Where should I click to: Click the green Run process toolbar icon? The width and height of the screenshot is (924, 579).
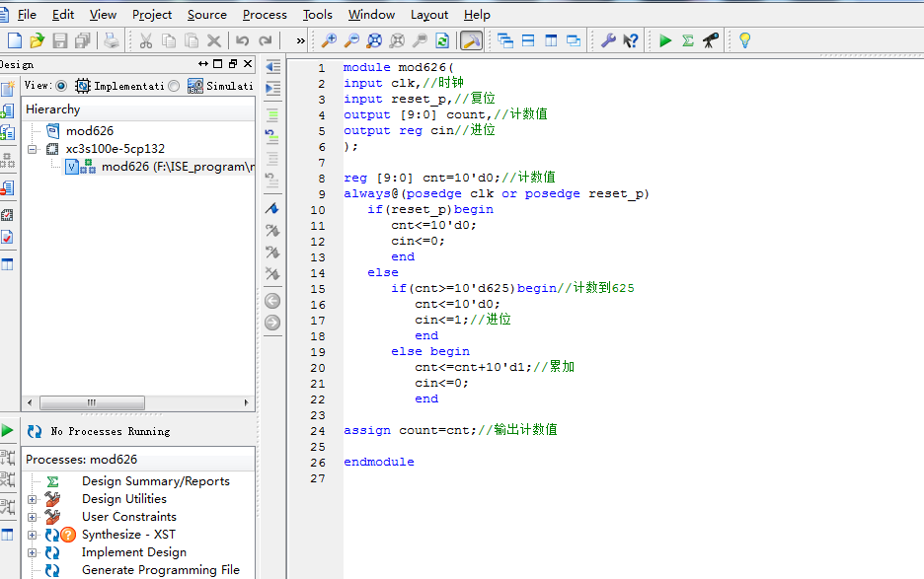[665, 40]
